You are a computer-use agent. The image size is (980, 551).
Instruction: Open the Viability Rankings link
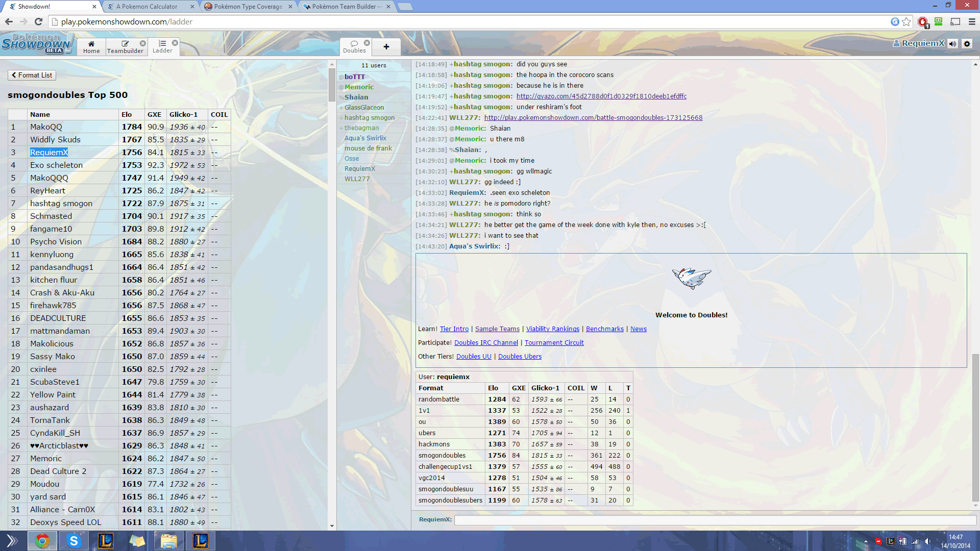click(x=553, y=329)
